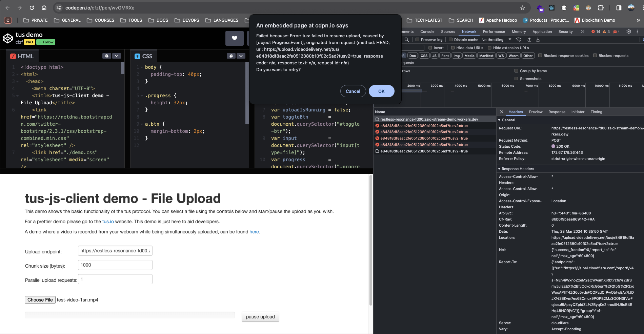Screen dimensions: 644x334
Task: Heart the tus demo pen
Action: (234, 38)
